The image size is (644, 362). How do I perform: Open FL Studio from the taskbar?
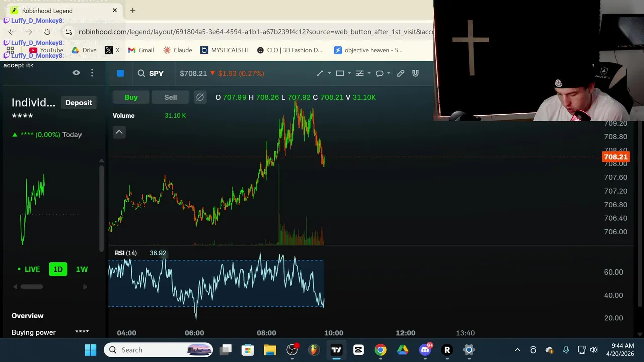314,350
